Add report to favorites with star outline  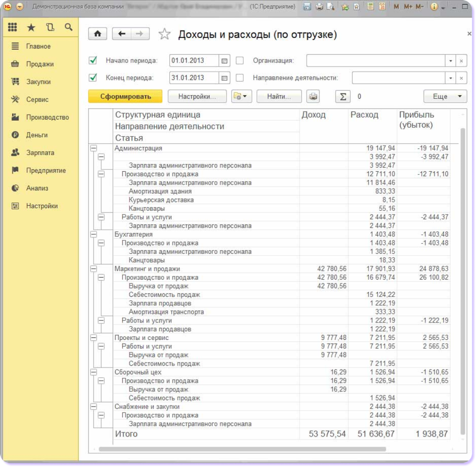[x=164, y=35]
